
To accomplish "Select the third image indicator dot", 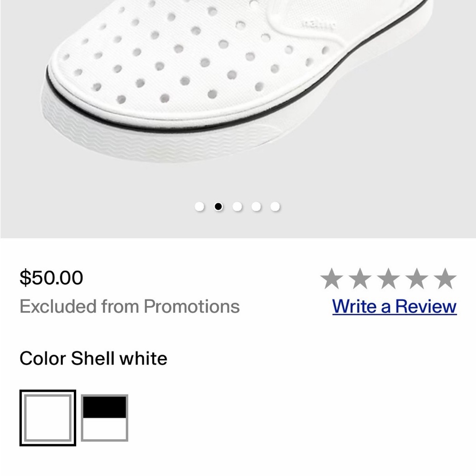I will point(238,207).
